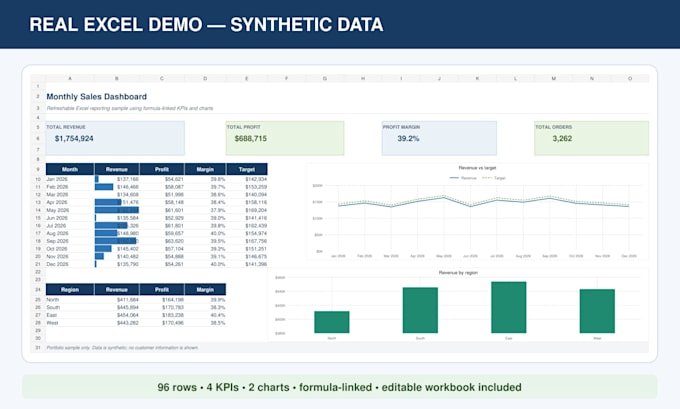Click the Target column header
The height and width of the screenshot is (409, 680).
pyautogui.click(x=246, y=169)
